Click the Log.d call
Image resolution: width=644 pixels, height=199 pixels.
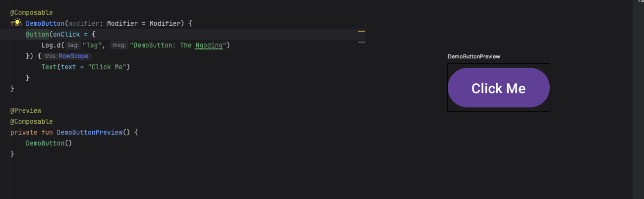point(52,45)
